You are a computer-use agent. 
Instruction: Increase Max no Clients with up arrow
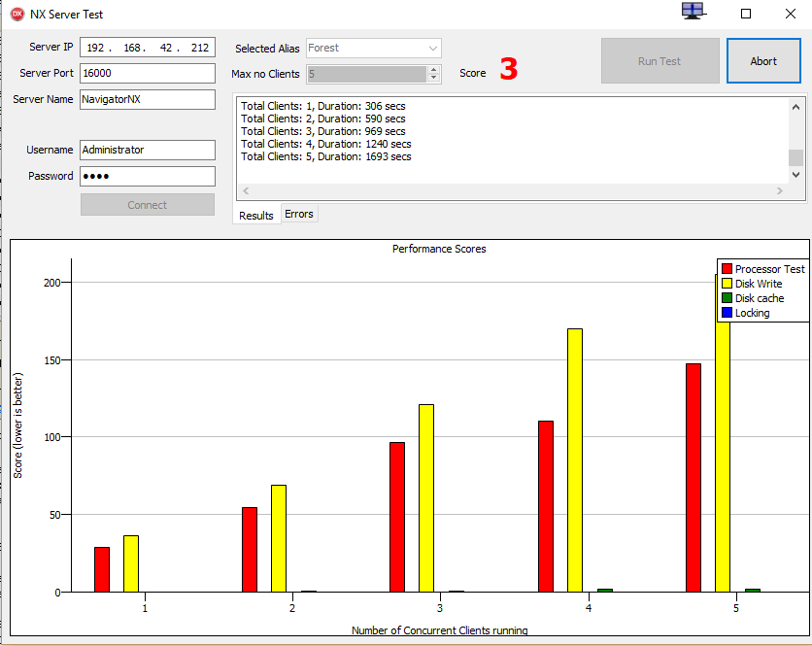[x=434, y=69]
